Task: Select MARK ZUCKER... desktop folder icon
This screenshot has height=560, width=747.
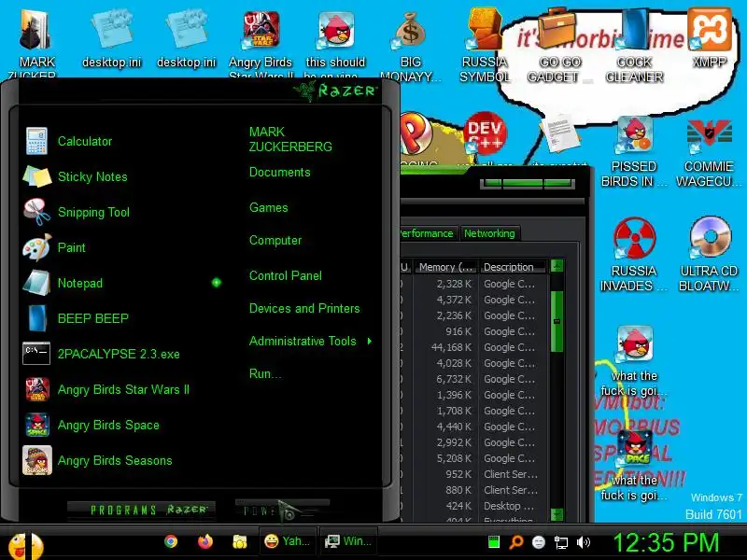Action: [36, 43]
